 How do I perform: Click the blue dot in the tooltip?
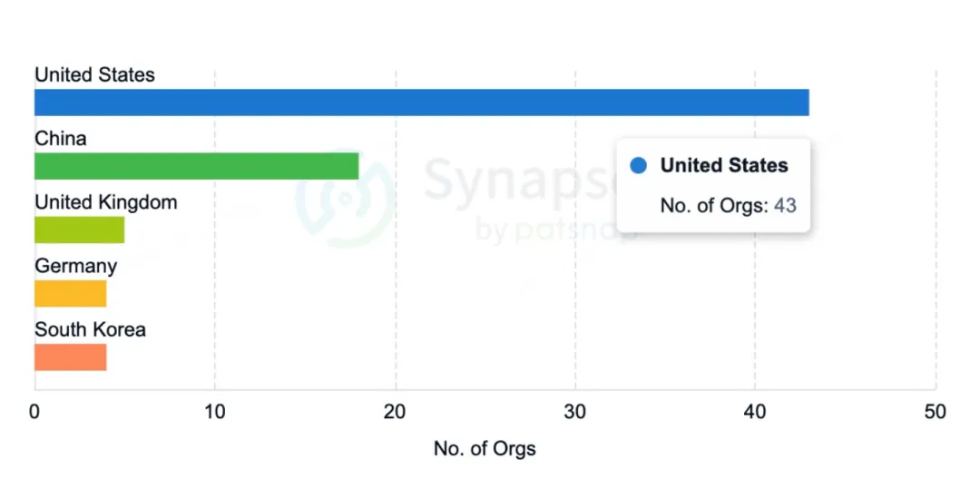coord(639,166)
